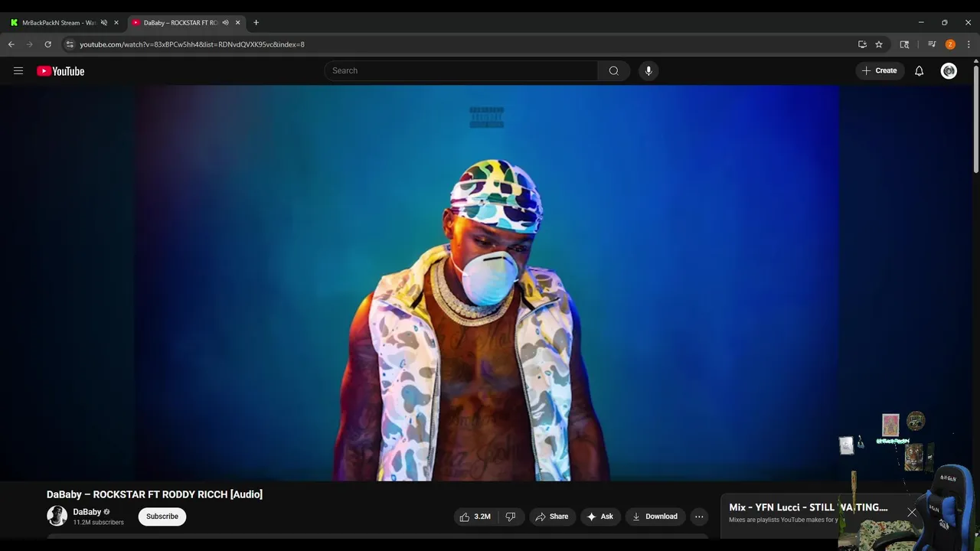Download the video
980x551 pixels.
tap(655, 517)
